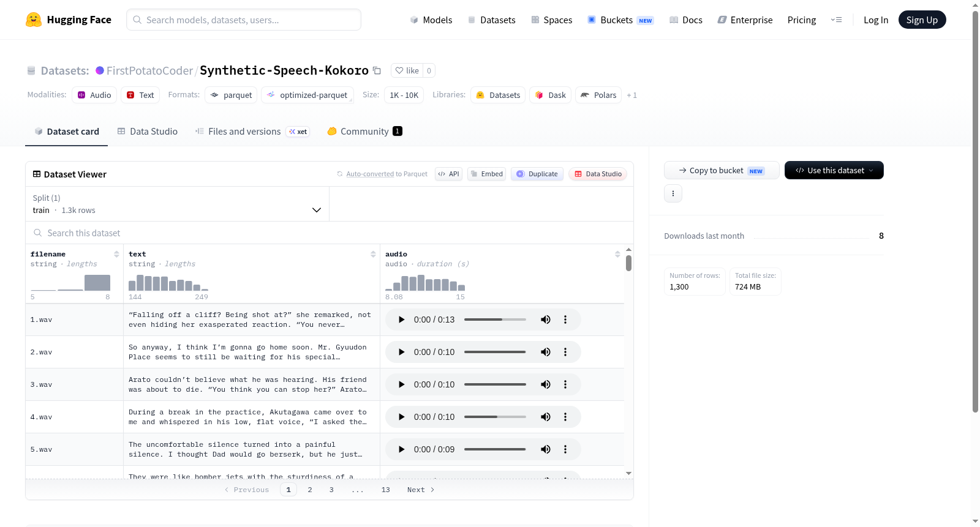Open the FirstPotatoCoder profile link
The height and width of the screenshot is (527, 980).
149,70
